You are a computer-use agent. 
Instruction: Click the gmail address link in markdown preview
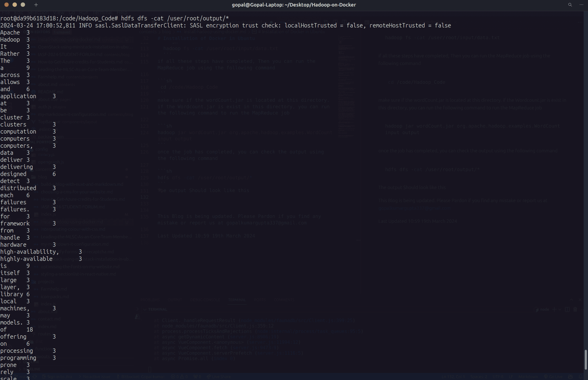click(x=414, y=208)
